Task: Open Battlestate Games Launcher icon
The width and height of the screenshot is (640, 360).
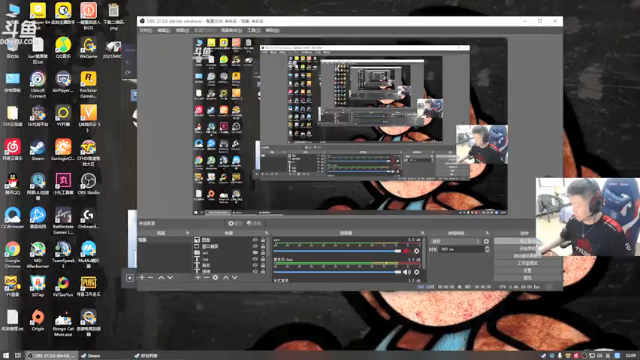Action: coord(63,221)
